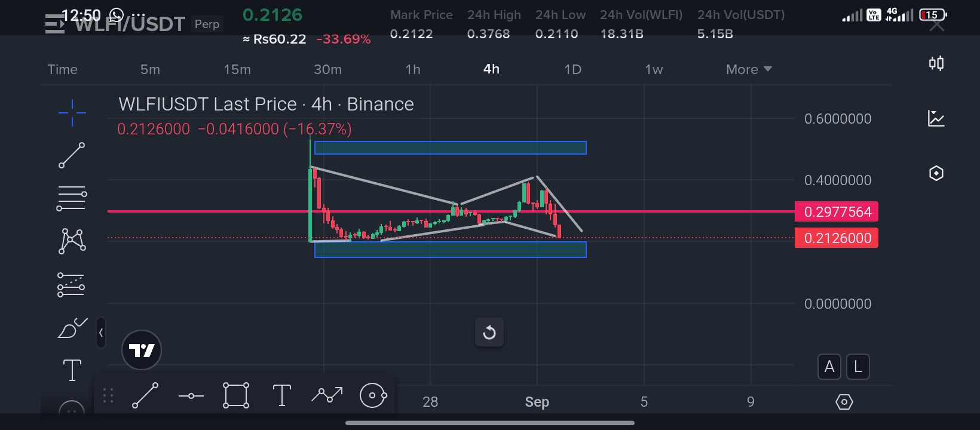Toggle auto scale A button

tap(829, 367)
